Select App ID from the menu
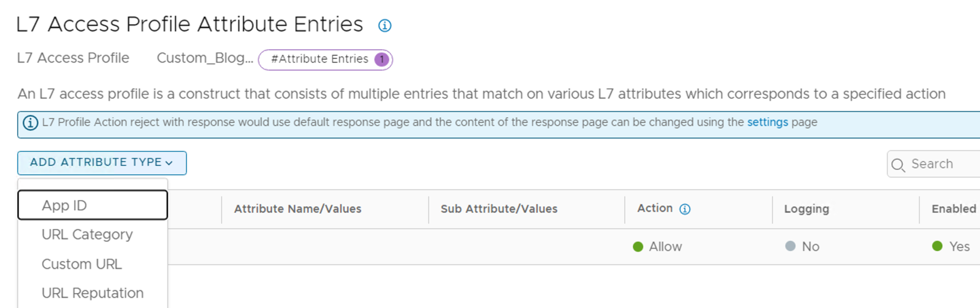 [x=64, y=205]
